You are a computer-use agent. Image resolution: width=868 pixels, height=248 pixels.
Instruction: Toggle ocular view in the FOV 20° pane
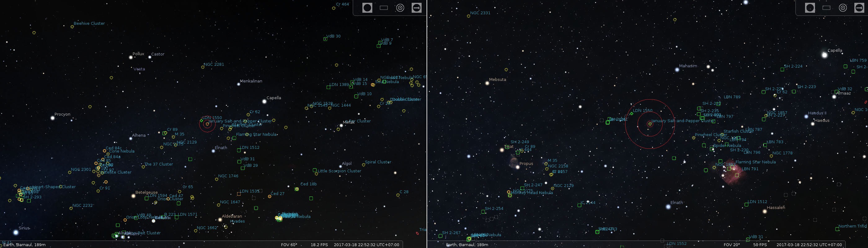(x=810, y=8)
